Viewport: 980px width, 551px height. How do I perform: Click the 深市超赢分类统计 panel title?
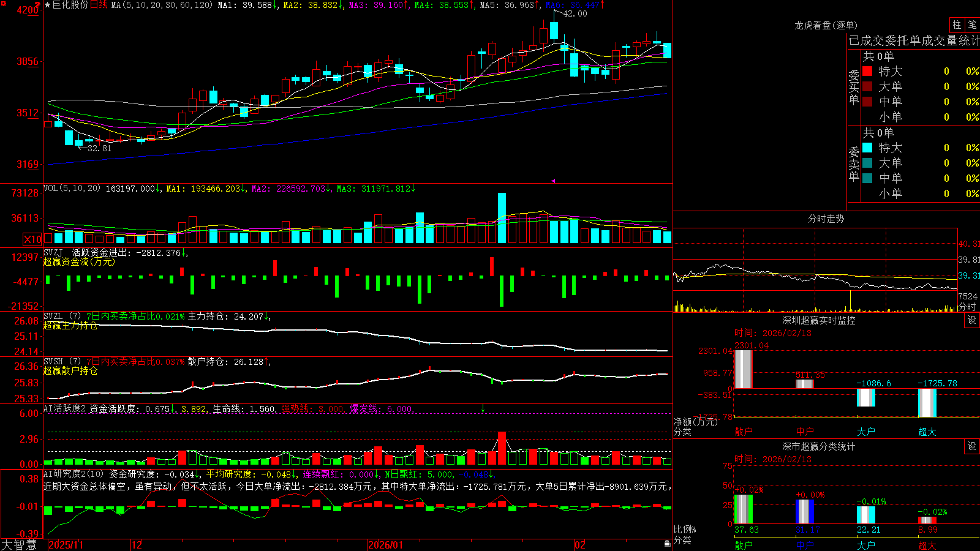point(818,446)
